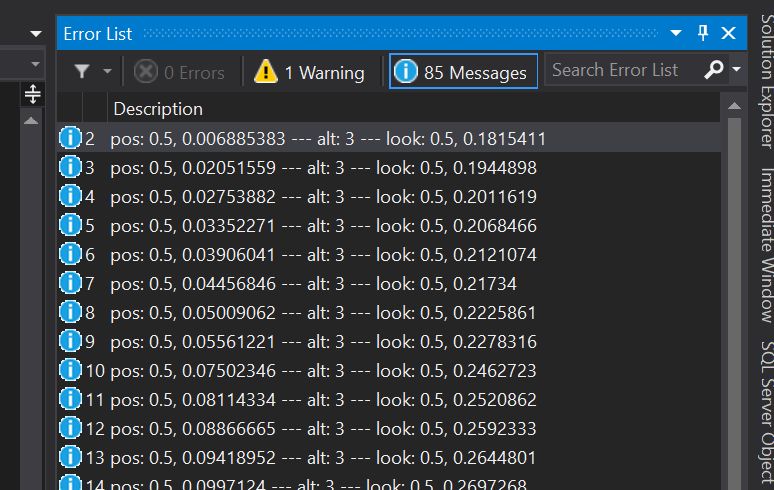Click the editor split handle icon
This screenshot has width=774, height=490.
[x=33, y=94]
